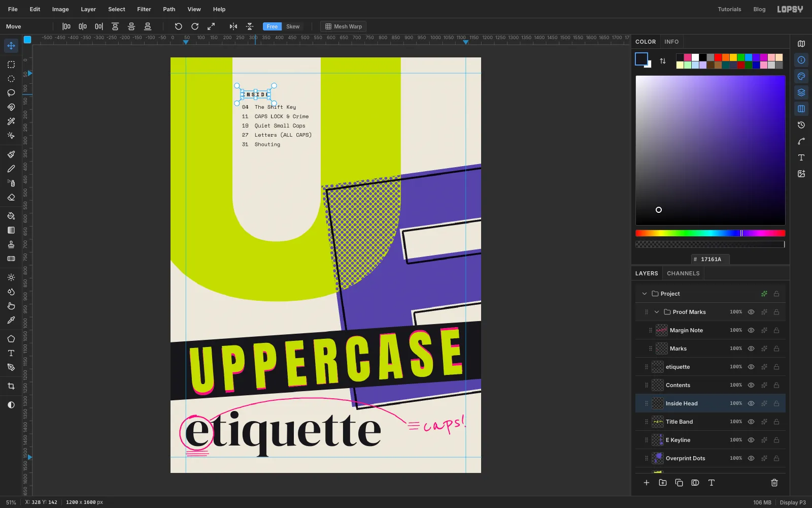812x508 pixels.
Task: Open the Blog link
Action: tap(759, 9)
